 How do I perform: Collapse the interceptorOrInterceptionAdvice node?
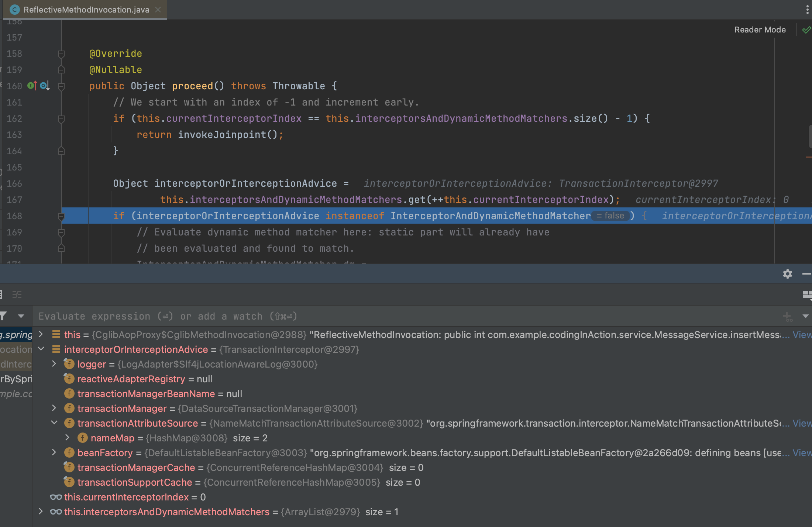coord(41,349)
